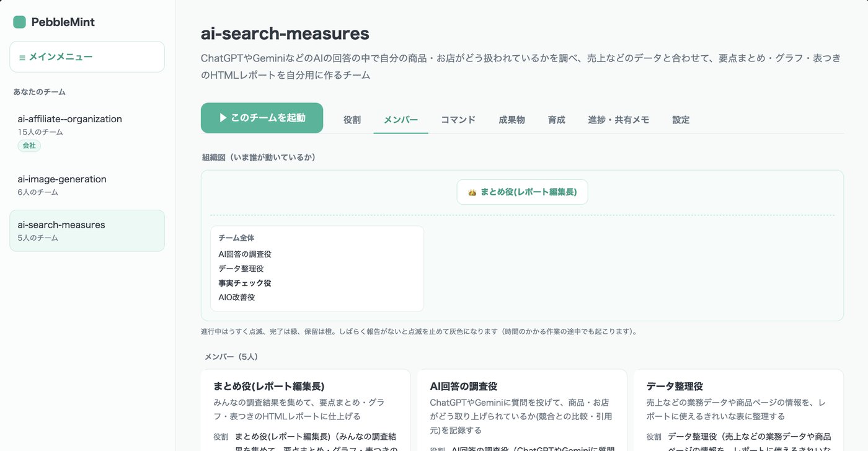Click the あなたのチーム sidebar label
The width and height of the screenshot is (868, 451).
click(x=40, y=92)
